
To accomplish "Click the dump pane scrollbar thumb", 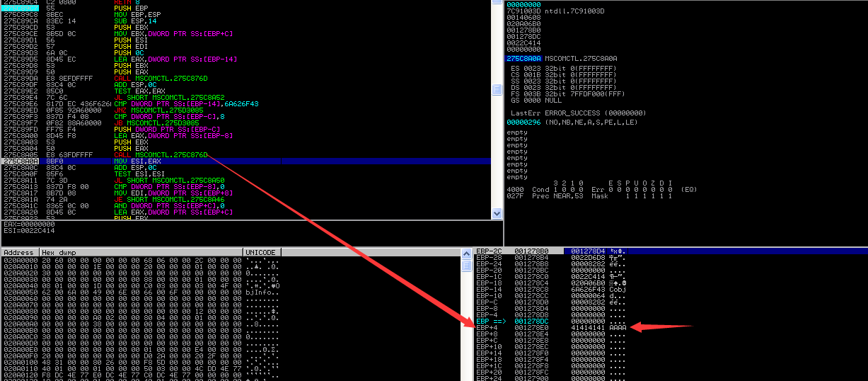I will (x=466, y=266).
